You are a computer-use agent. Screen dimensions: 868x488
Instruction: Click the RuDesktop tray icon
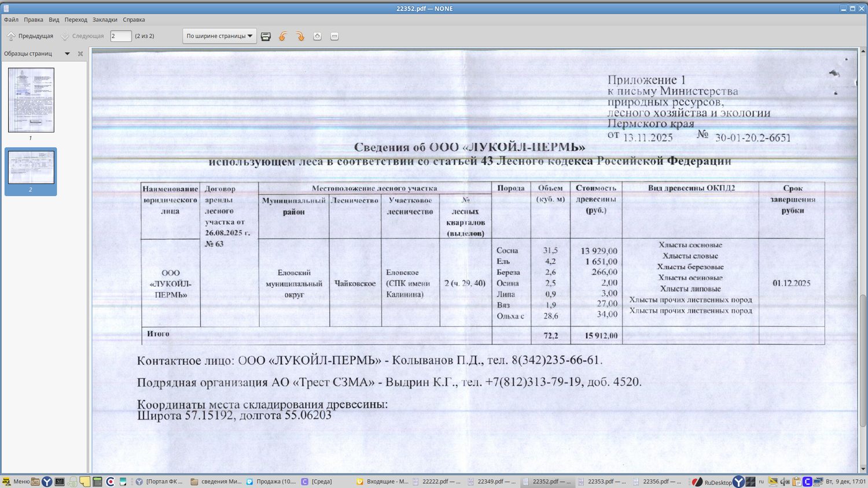(x=712, y=482)
